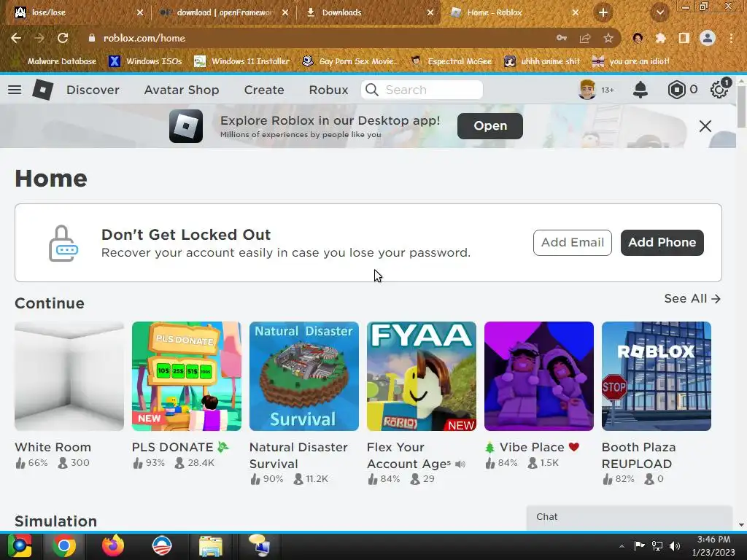Open the settings gear with badge
Image resolution: width=747 pixels, height=560 pixels.
click(719, 89)
